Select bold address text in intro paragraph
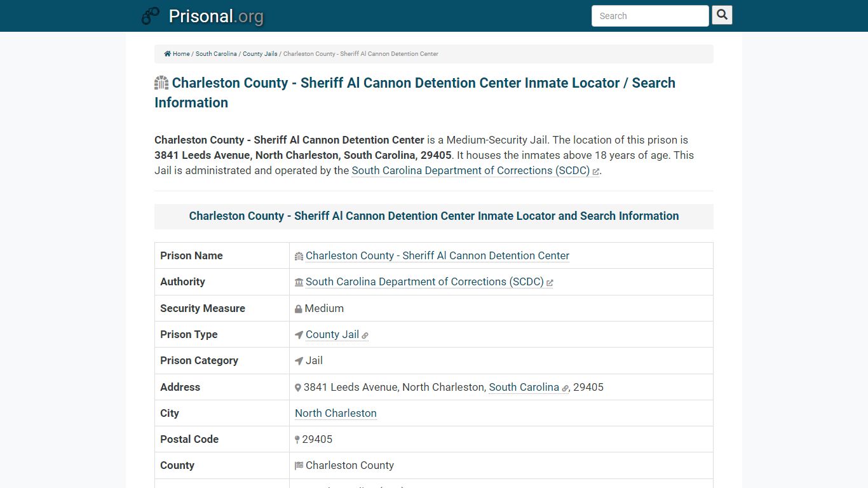 coord(303,155)
